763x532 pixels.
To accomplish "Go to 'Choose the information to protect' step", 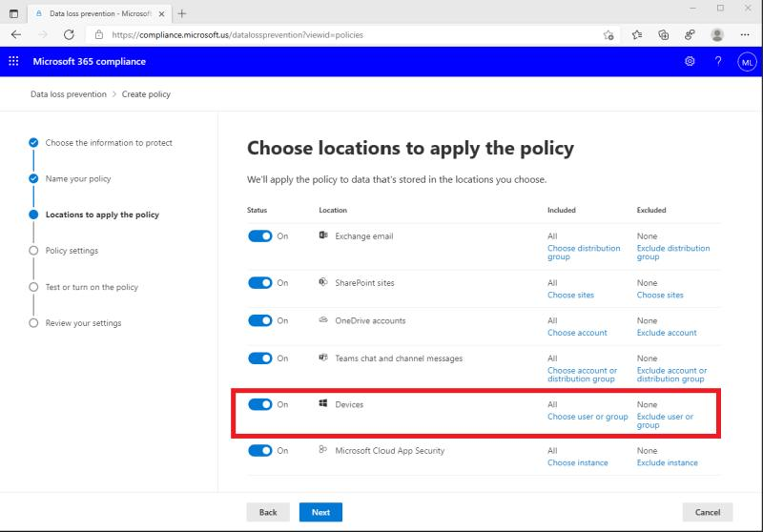I will click(109, 143).
